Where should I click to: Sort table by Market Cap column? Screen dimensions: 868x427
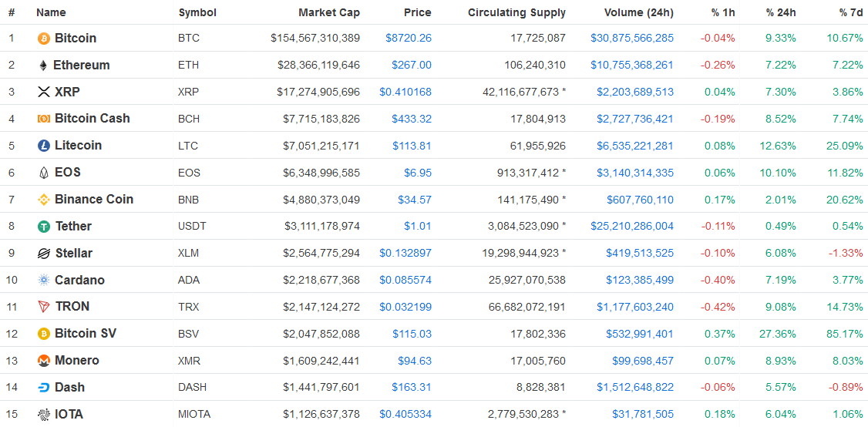tap(328, 12)
